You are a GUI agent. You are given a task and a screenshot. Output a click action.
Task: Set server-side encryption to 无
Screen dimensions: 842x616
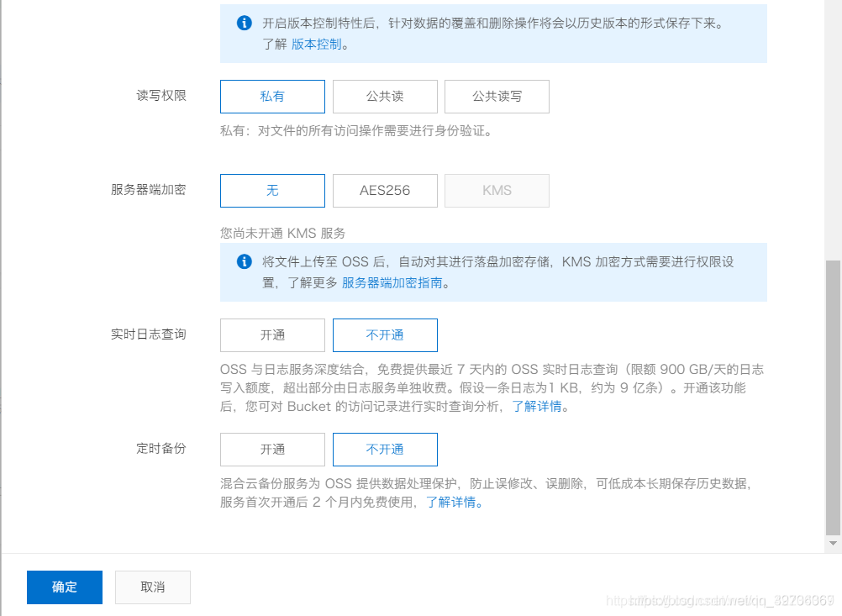[272, 191]
